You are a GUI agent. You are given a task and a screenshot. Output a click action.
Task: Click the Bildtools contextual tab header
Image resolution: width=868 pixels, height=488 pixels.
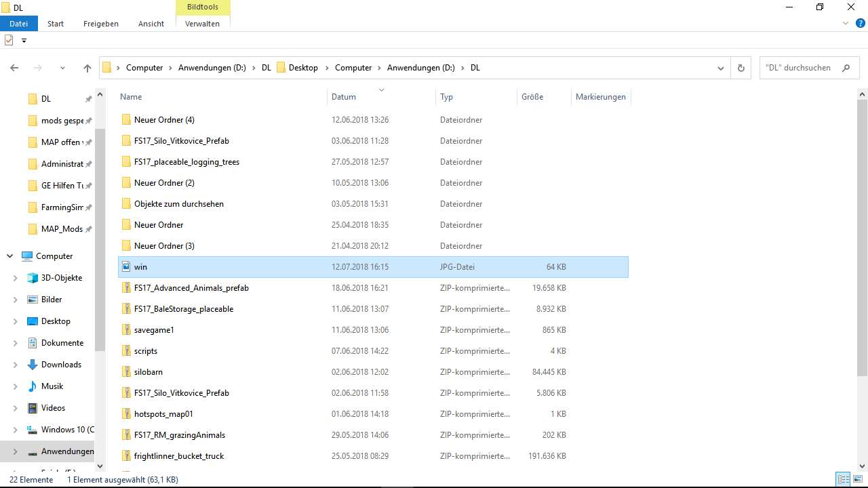coord(203,7)
